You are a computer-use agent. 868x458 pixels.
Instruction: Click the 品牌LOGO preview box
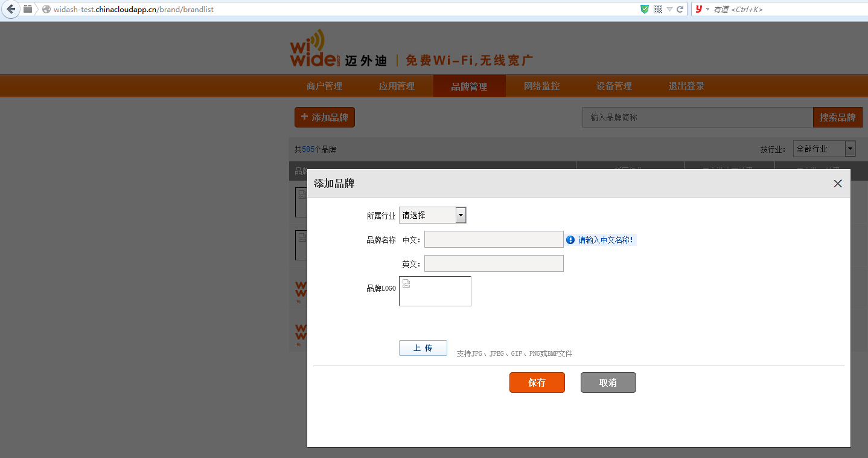point(435,291)
